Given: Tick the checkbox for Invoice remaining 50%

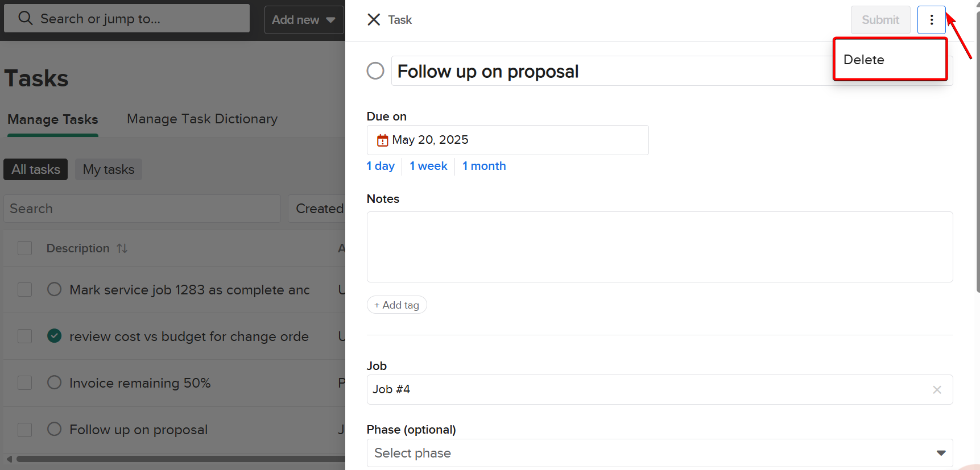Looking at the screenshot, I should [x=24, y=382].
